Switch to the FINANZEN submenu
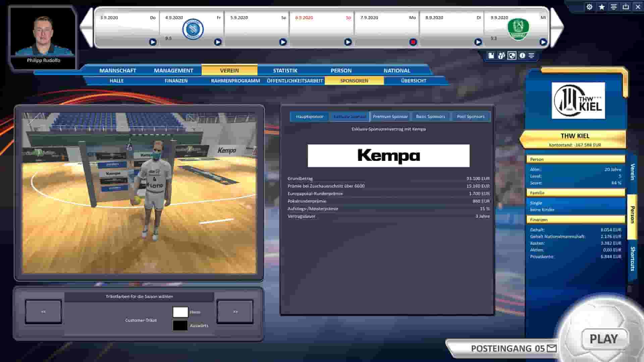The height and width of the screenshot is (362, 644). click(x=176, y=80)
